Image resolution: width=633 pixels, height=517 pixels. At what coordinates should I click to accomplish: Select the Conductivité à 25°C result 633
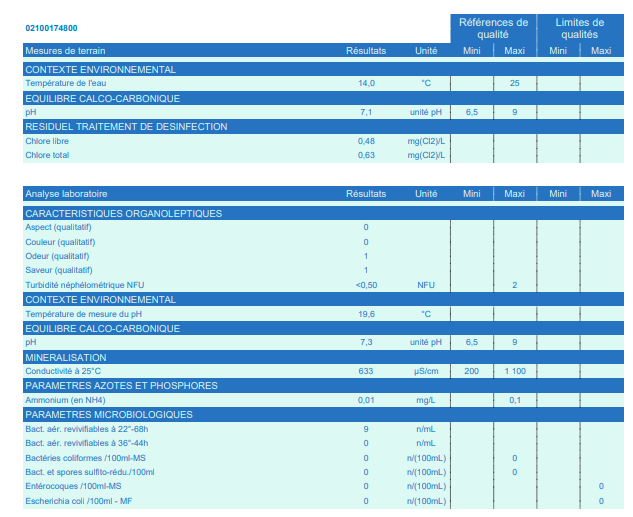(366, 371)
